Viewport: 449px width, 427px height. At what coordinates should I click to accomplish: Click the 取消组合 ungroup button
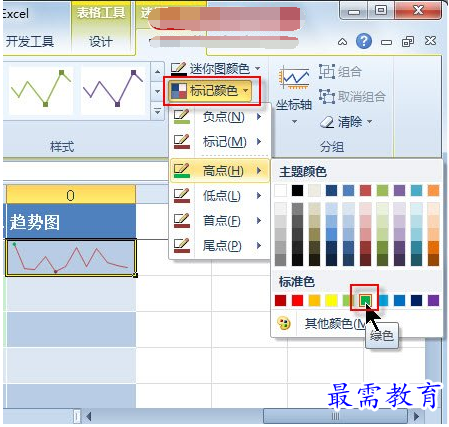tap(352, 97)
